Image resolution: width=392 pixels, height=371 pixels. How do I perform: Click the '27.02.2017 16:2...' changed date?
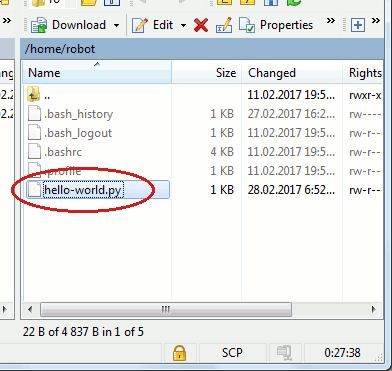(291, 114)
